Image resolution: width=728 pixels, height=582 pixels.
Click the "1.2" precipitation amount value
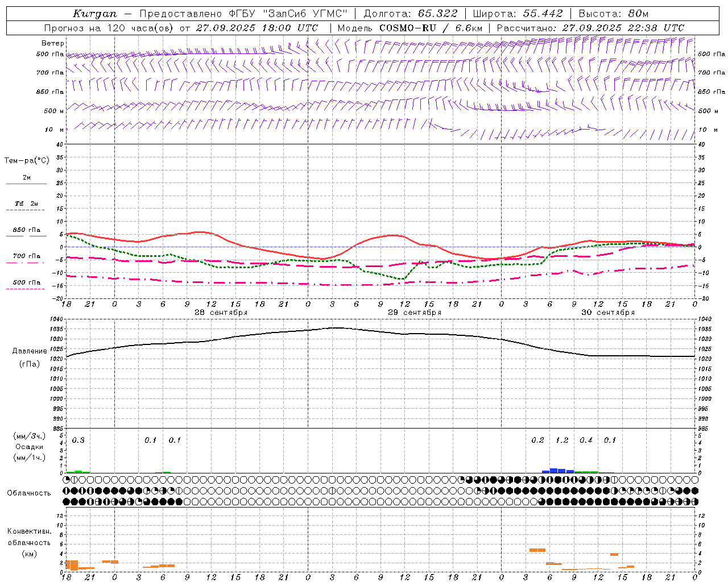[562, 440]
